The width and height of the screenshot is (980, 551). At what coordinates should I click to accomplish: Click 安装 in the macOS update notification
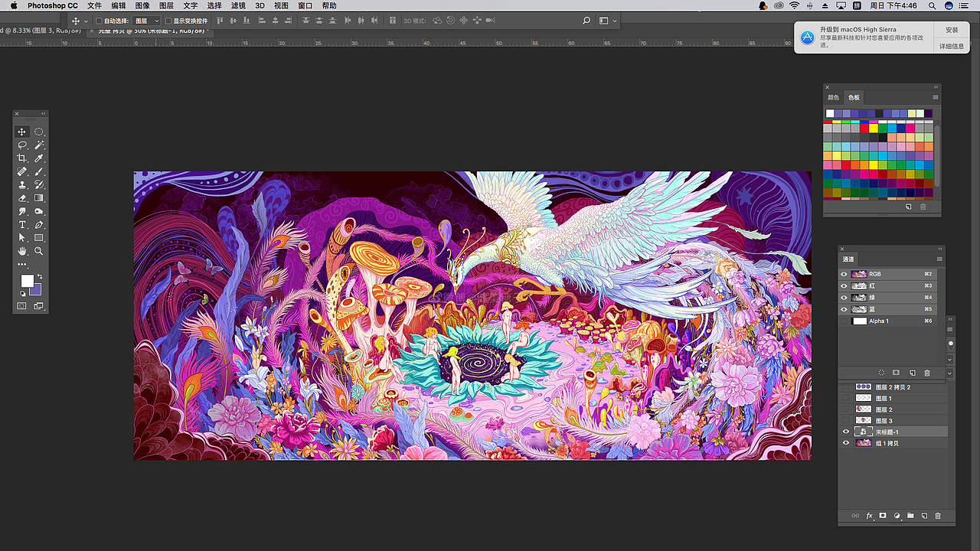coord(952,30)
